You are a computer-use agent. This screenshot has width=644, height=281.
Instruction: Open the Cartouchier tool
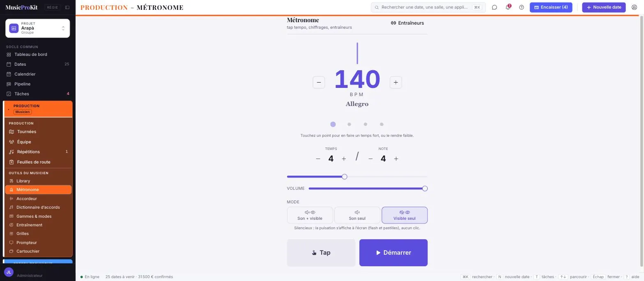(x=38, y=251)
